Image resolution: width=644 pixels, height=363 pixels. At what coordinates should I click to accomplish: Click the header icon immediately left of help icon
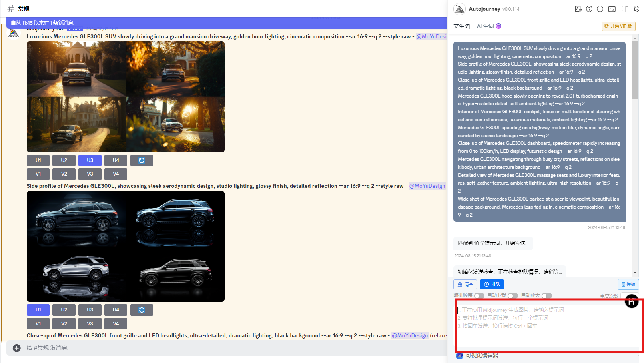pyautogui.click(x=578, y=9)
